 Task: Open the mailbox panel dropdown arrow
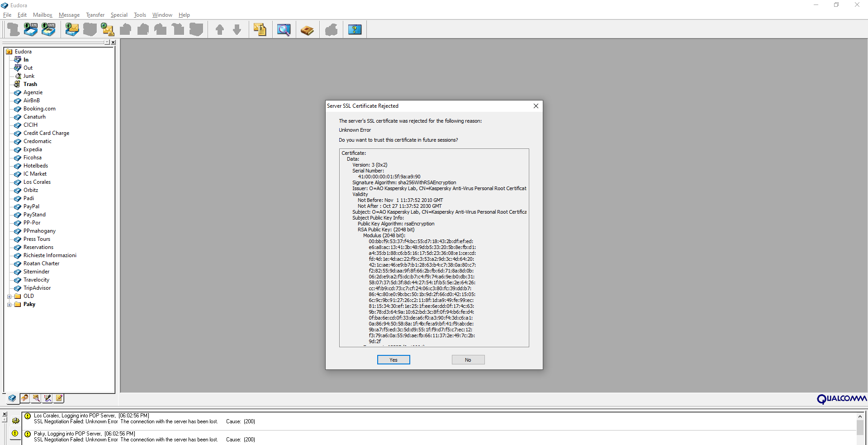click(107, 43)
